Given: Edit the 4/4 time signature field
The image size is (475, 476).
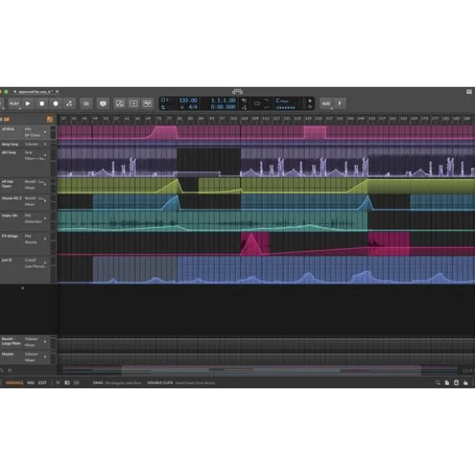Looking at the screenshot, I should pyautogui.click(x=192, y=107).
